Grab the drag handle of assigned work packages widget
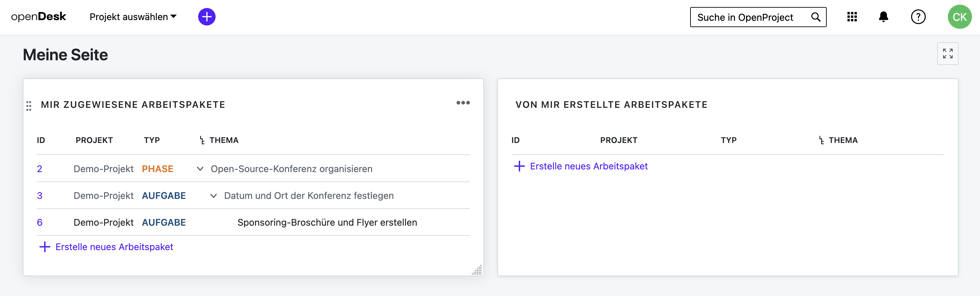Image resolution: width=980 pixels, height=296 pixels. [x=29, y=106]
